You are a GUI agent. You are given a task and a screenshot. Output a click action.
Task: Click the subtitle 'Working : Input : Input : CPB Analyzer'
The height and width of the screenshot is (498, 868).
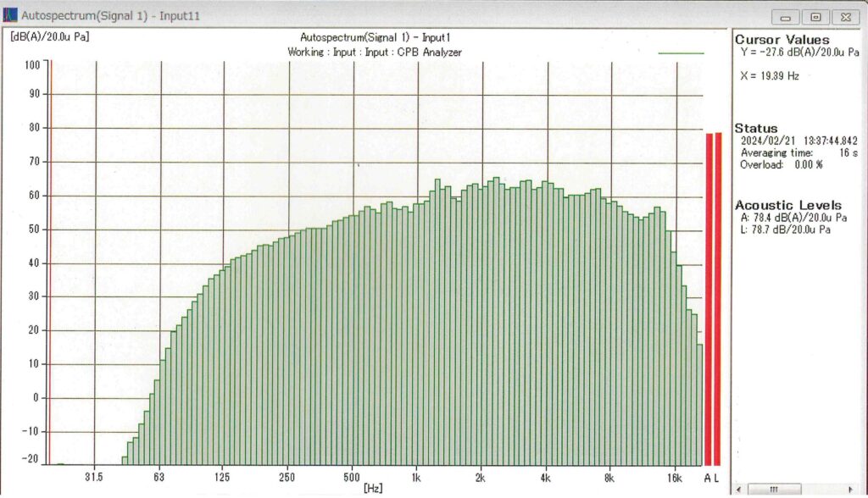pos(375,52)
